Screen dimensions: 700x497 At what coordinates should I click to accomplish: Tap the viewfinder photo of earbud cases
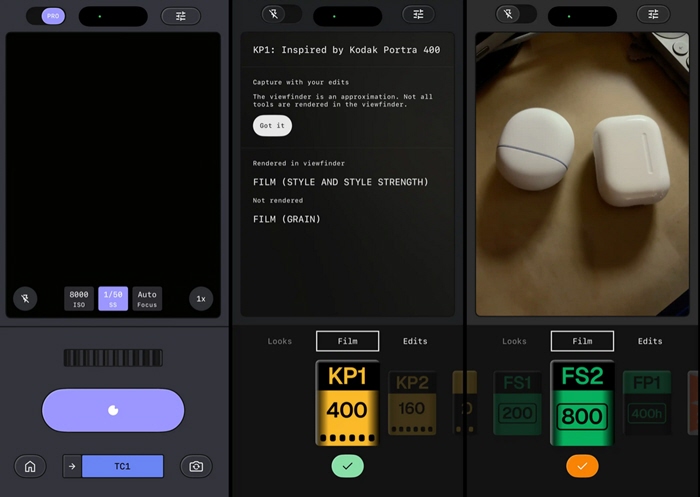[x=582, y=174]
